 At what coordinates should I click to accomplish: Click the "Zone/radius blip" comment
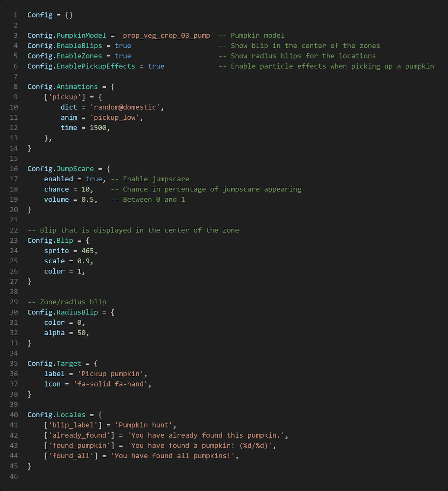pos(67,302)
